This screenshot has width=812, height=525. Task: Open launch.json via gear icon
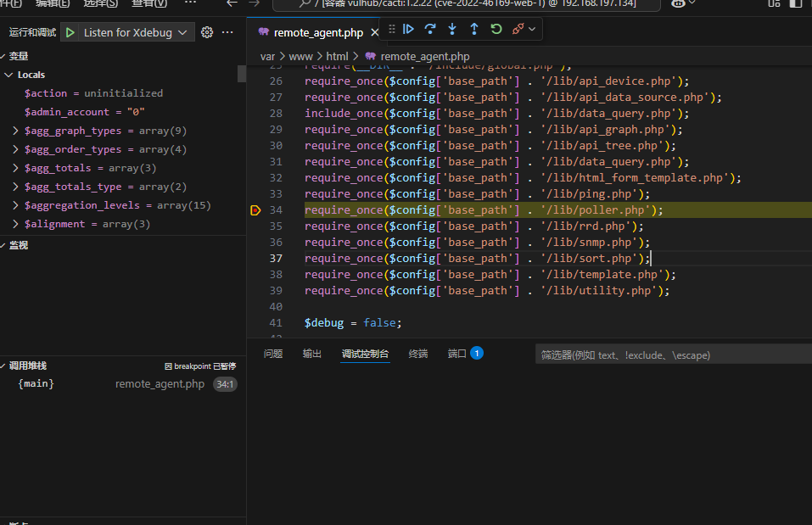coord(207,32)
